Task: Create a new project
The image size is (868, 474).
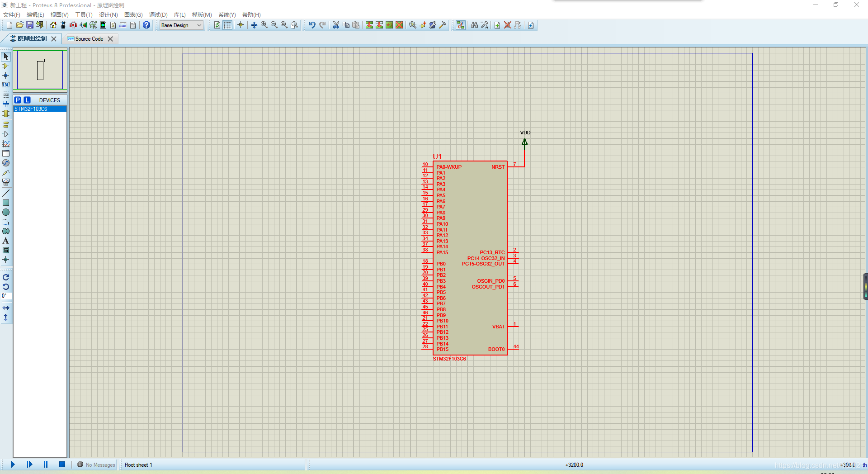Action: [x=9, y=25]
